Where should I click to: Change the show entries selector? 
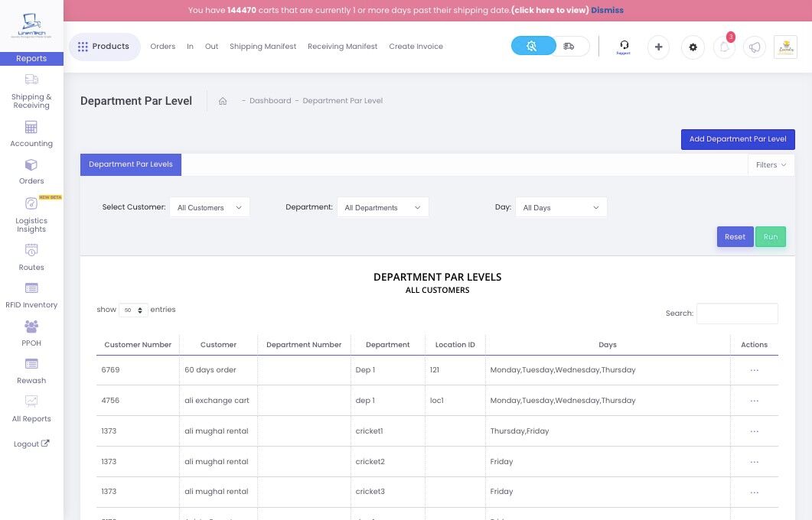[133, 310]
